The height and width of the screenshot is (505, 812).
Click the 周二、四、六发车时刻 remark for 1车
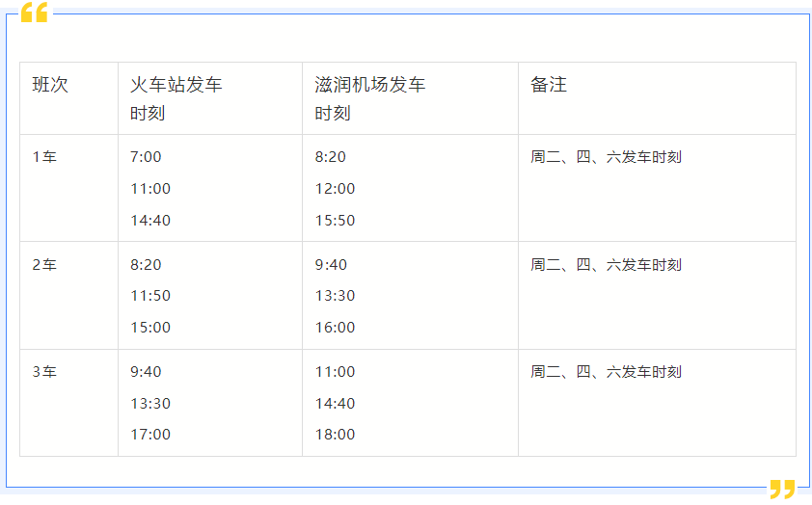pos(606,157)
